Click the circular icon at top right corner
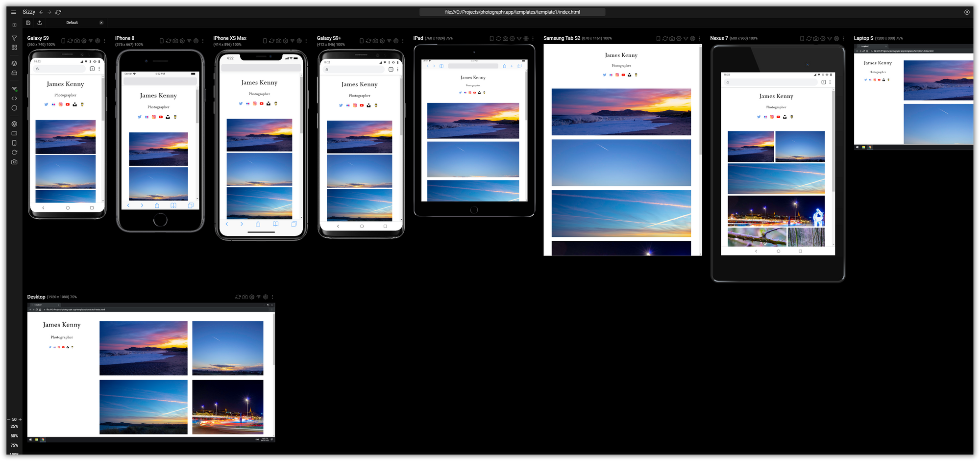Screen dimensions: 980x461 point(967,12)
